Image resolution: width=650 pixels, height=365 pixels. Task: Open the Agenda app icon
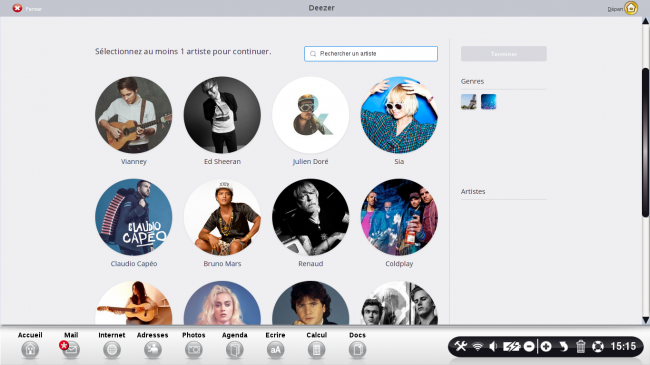coord(235,350)
